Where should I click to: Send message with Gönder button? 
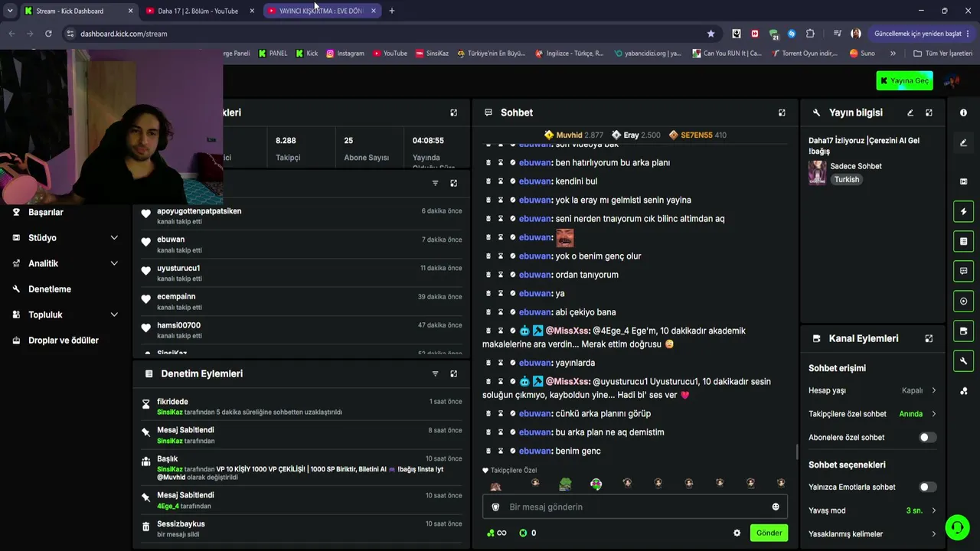click(769, 533)
